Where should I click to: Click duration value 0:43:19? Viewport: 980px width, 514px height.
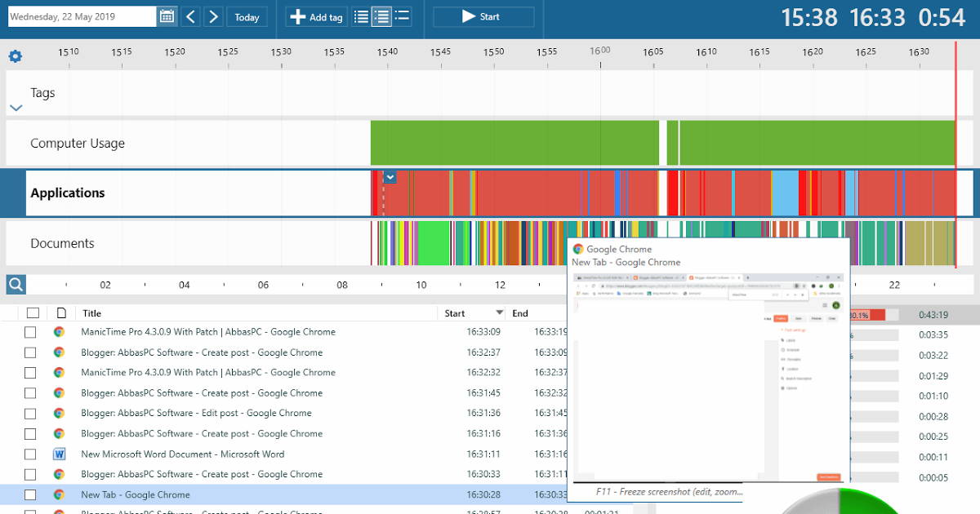click(933, 315)
